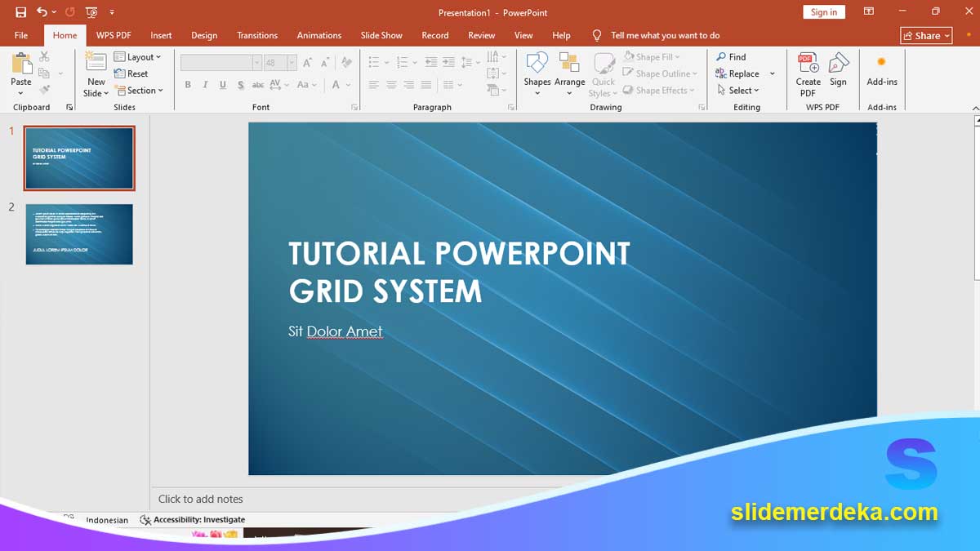This screenshot has height=551, width=980.
Task: Switch to the Design tab
Action: (204, 35)
